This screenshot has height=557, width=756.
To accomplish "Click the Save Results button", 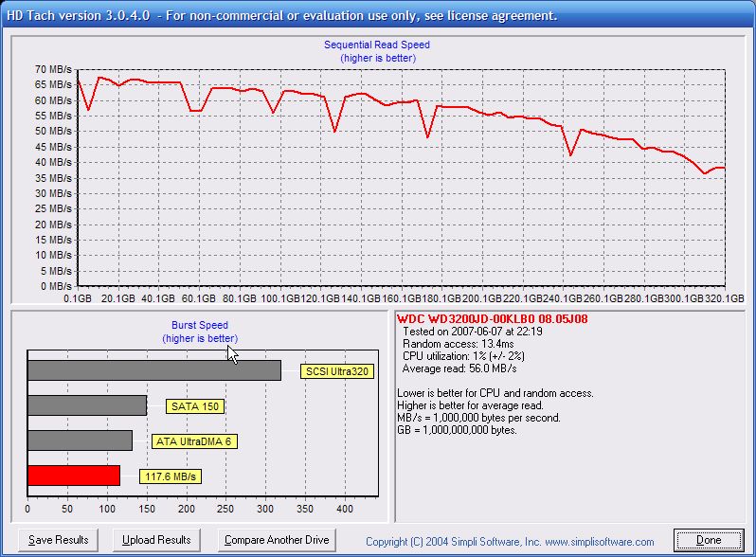I will coord(59,540).
